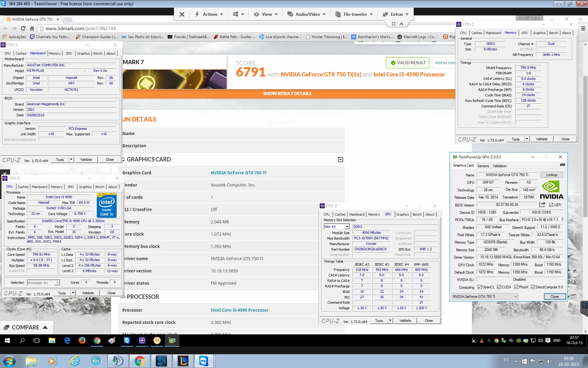Switch to Validation tab in GPU-Z
Viewport: 588px width, 368px height.
[499, 166]
